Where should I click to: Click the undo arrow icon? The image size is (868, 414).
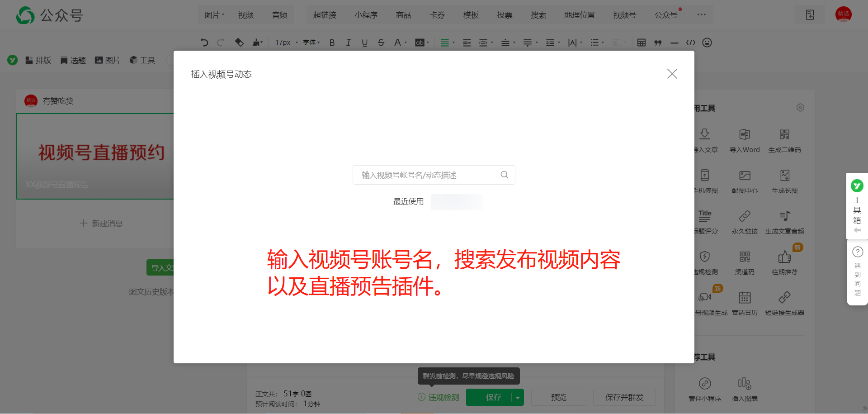204,43
